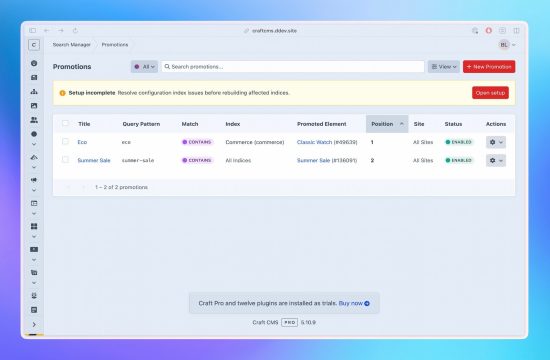Click the Buy now link

point(350,303)
